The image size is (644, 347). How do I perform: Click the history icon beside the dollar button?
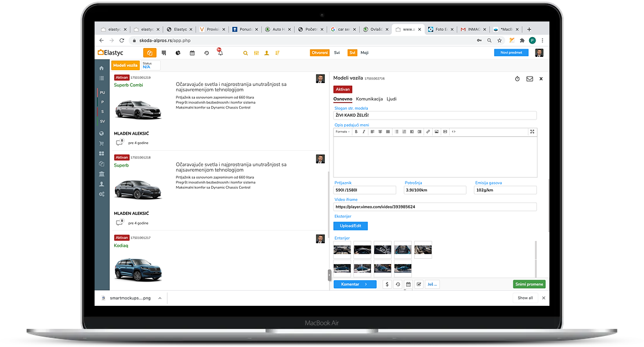coord(397,284)
